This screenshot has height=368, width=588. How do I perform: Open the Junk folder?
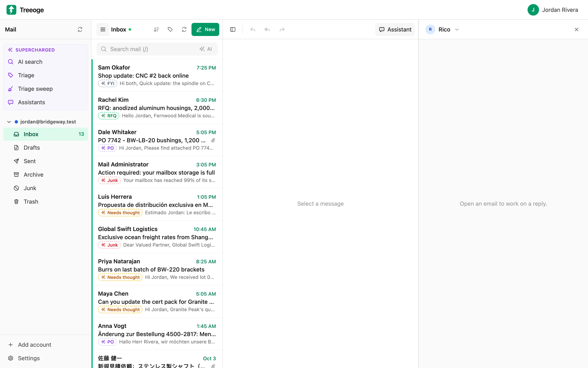(x=46, y=188)
